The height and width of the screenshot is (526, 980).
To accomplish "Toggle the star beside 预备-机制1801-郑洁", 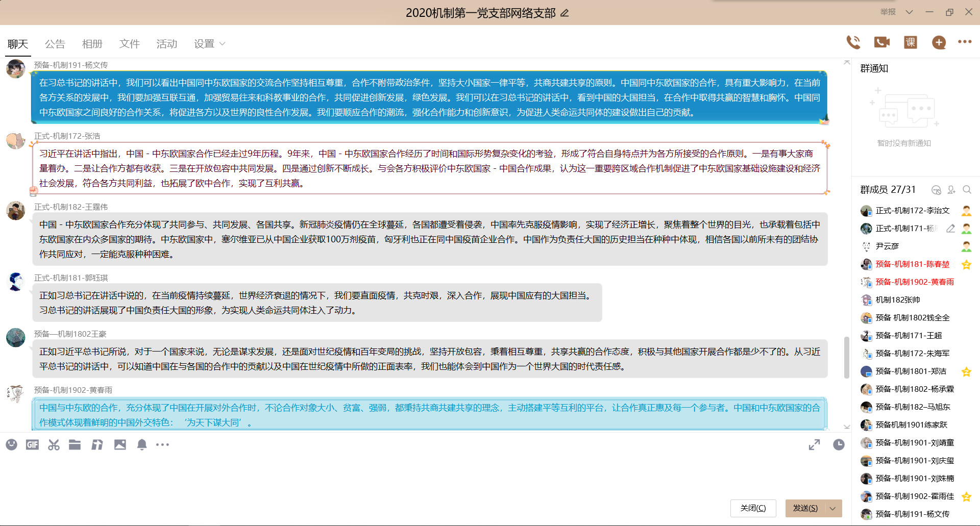I will pos(966,371).
